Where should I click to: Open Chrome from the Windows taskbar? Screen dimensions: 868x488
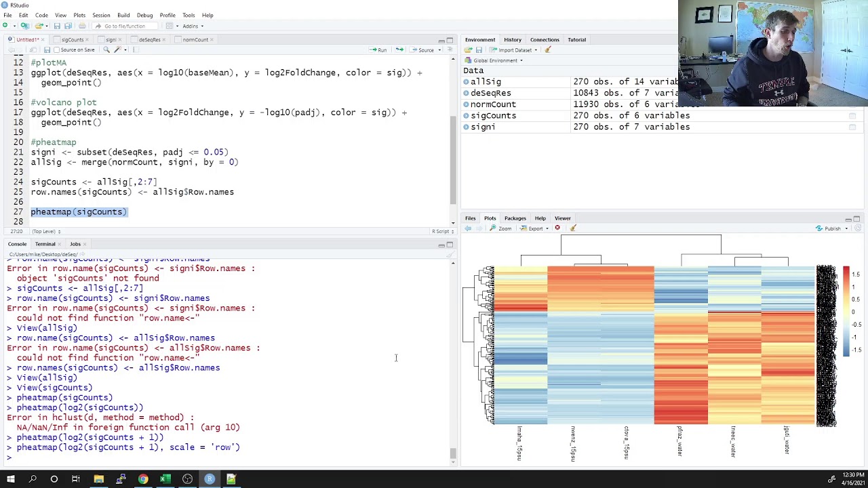[143, 479]
